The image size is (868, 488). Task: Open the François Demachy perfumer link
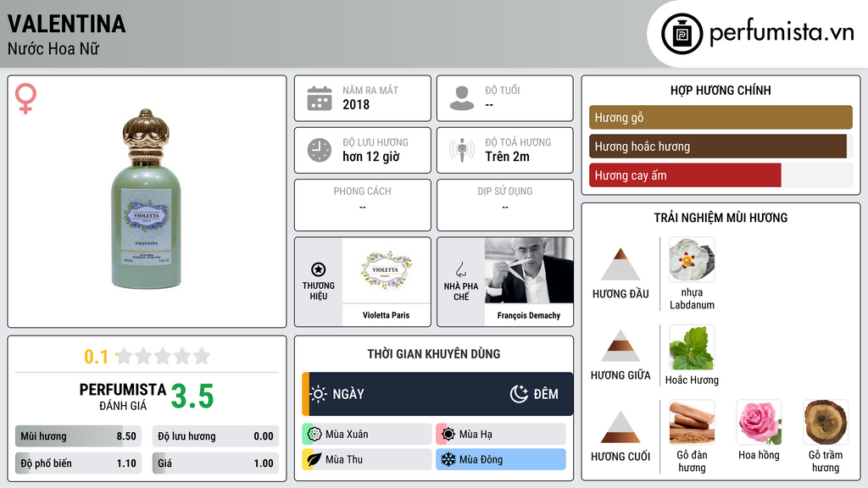coord(529,315)
